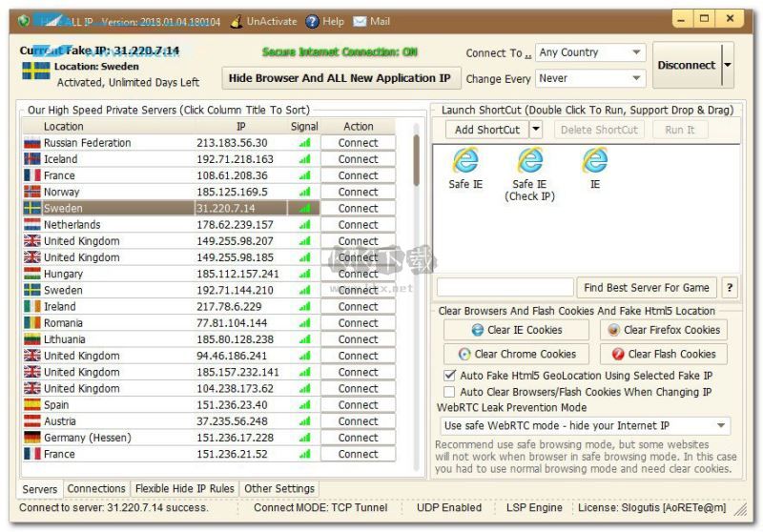This screenshot has height=532, width=763.
Task: Open the Connect To country dropdown
Action: click(590, 52)
